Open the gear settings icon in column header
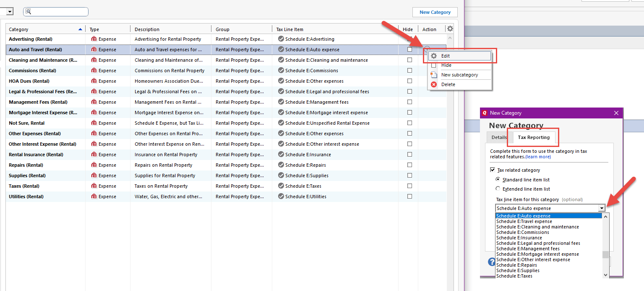The image size is (644, 291). (450, 29)
